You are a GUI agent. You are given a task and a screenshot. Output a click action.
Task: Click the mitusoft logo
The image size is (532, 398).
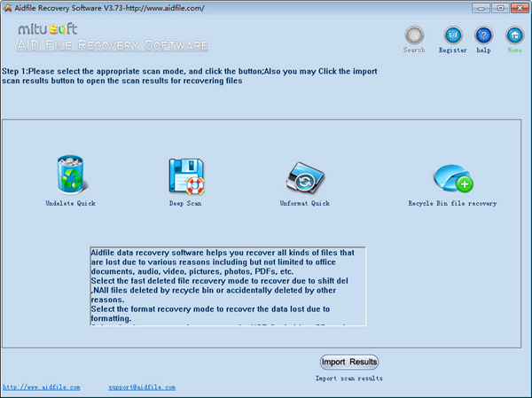click(x=48, y=29)
